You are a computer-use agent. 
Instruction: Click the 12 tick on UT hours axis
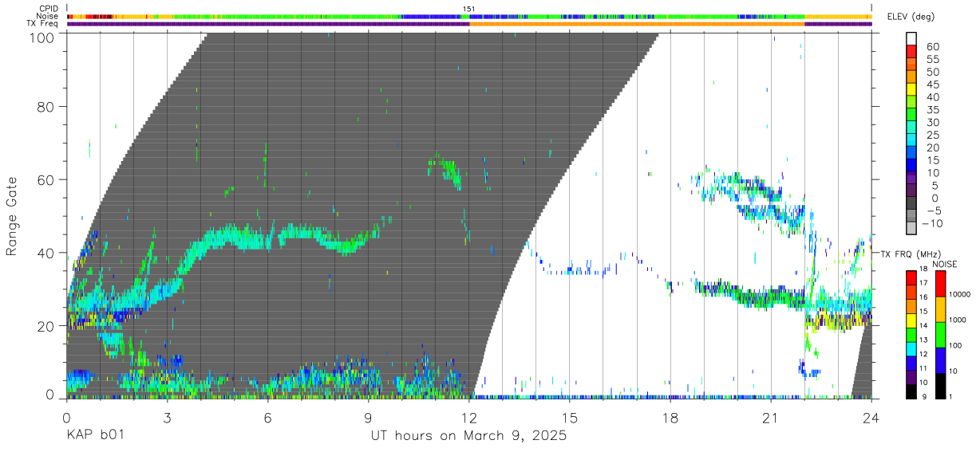click(468, 417)
